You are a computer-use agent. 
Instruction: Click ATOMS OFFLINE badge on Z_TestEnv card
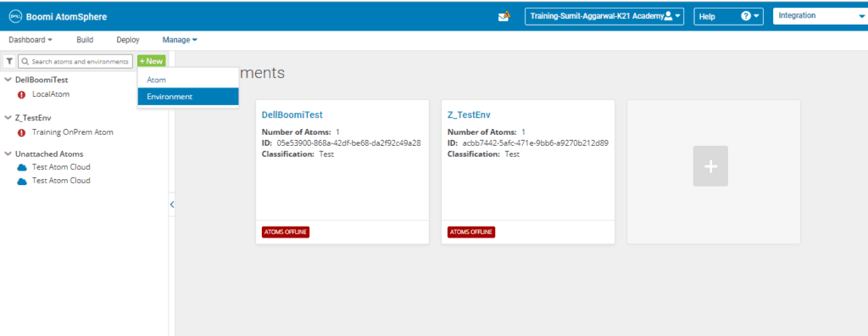point(471,232)
